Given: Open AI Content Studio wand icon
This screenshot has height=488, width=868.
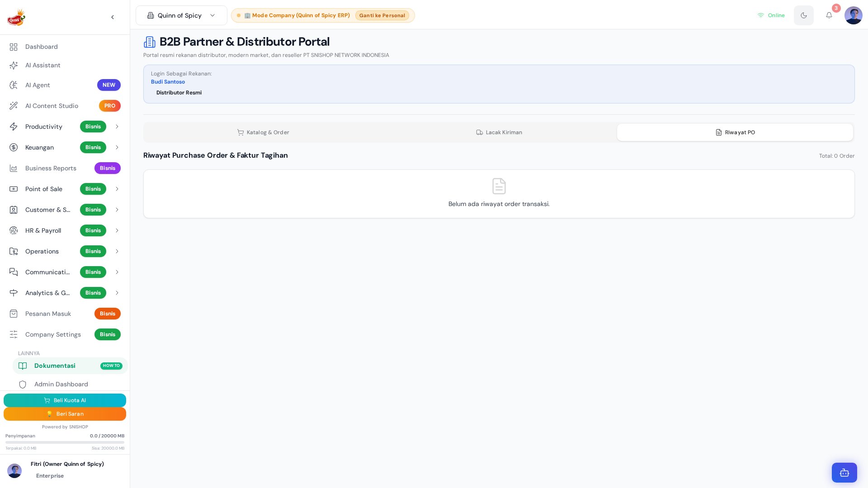Looking at the screenshot, I should coord(14,106).
